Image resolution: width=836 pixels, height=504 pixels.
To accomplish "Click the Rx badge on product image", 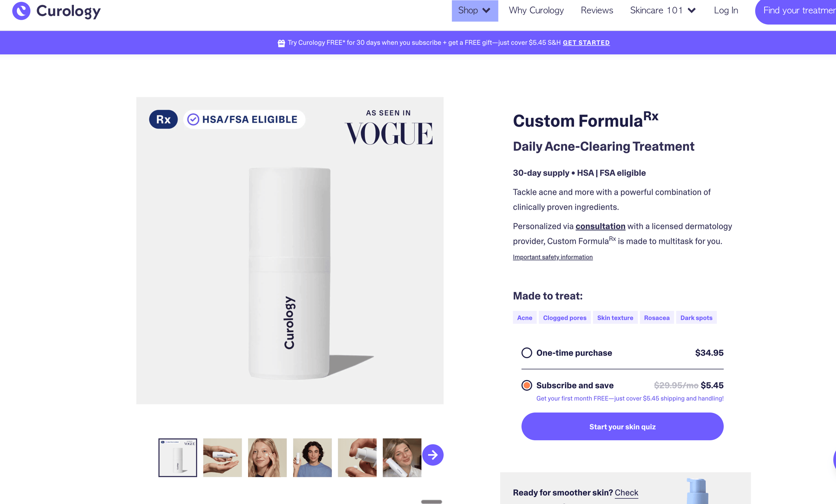I will (163, 119).
